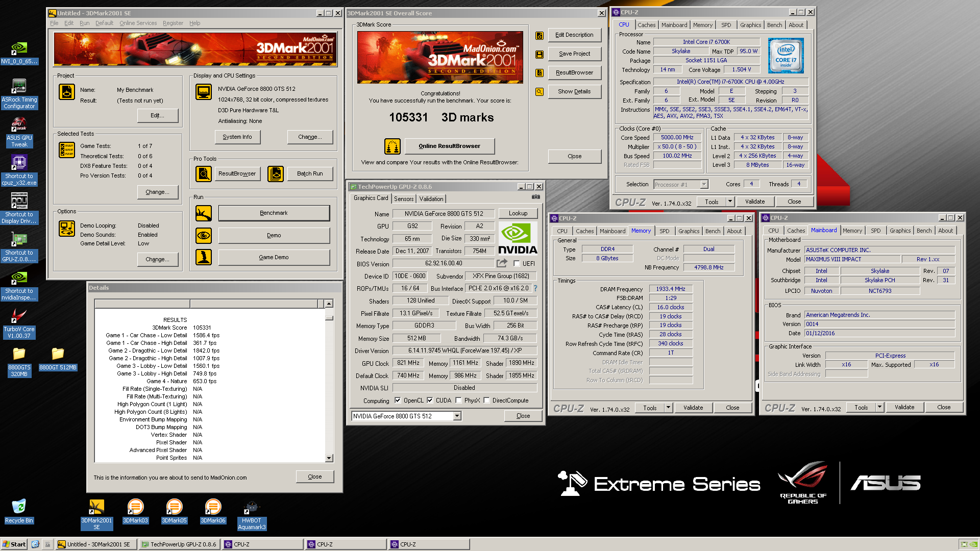Switch to Caches tab in top CPU-Z window

coord(646,25)
